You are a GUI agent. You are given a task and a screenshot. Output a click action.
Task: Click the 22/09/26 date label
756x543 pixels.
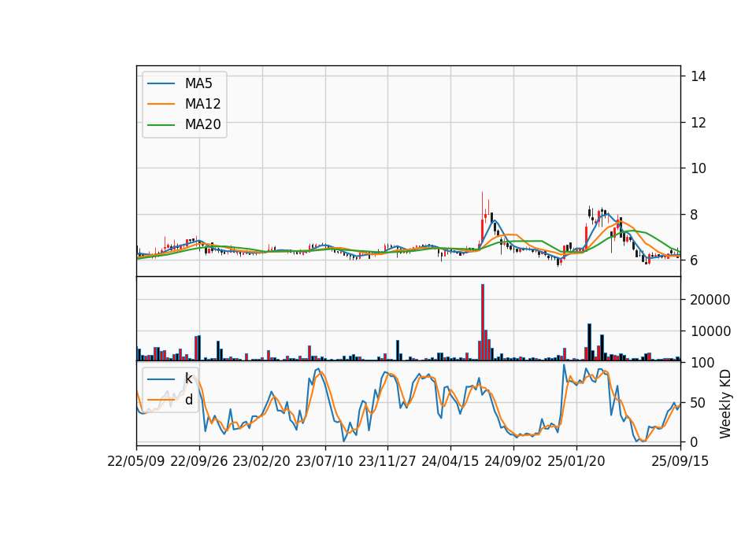pos(199,461)
